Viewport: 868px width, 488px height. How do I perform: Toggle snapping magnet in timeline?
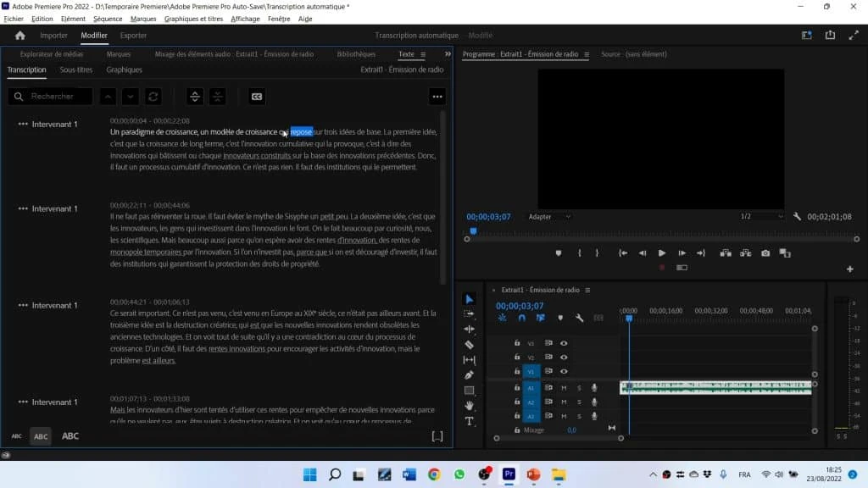[521, 318]
